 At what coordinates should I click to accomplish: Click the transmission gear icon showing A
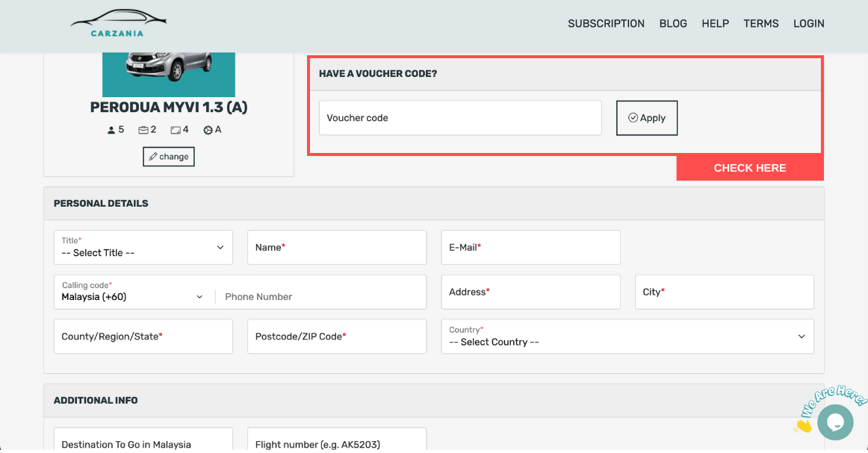tap(208, 130)
